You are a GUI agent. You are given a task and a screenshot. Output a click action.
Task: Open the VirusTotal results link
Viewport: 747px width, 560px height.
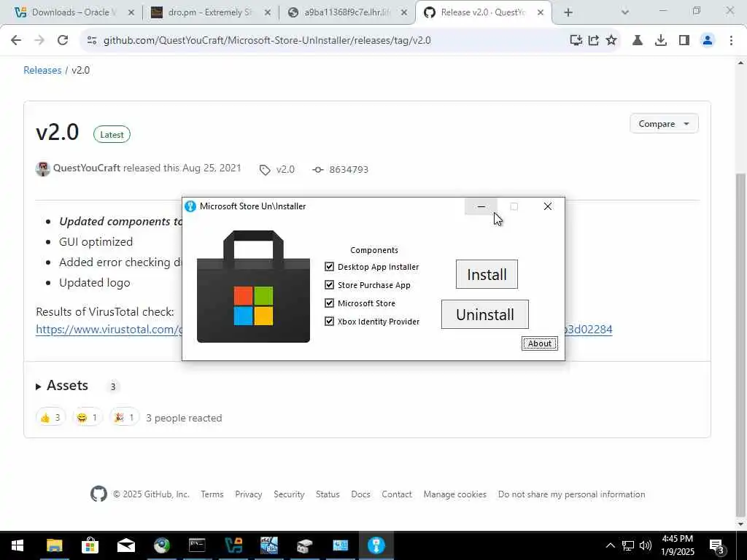click(x=109, y=329)
